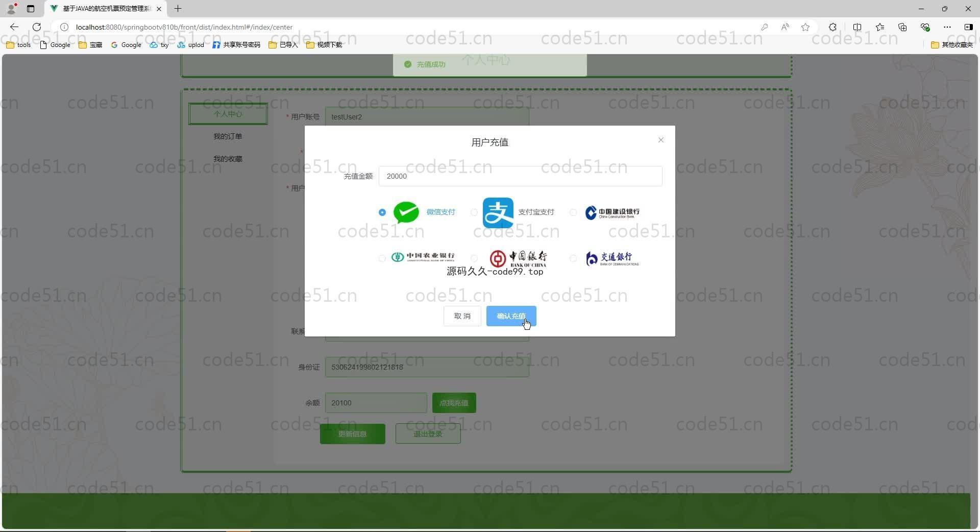Choose Agricultural Bank of China radio option
Screen dimensions: 980x532
pos(382,258)
